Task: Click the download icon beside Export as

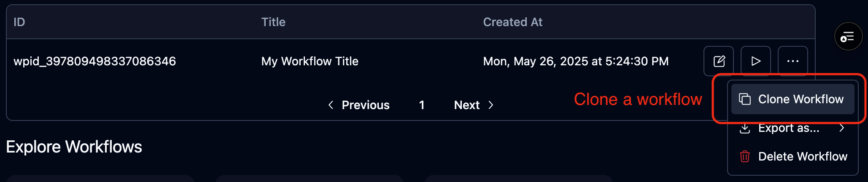Action: pos(745,128)
